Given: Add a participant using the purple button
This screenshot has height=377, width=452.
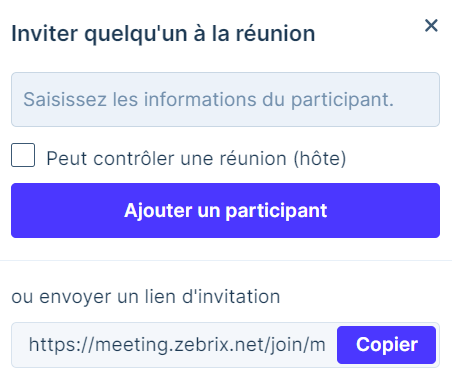Looking at the screenshot, I should [225, 210].
